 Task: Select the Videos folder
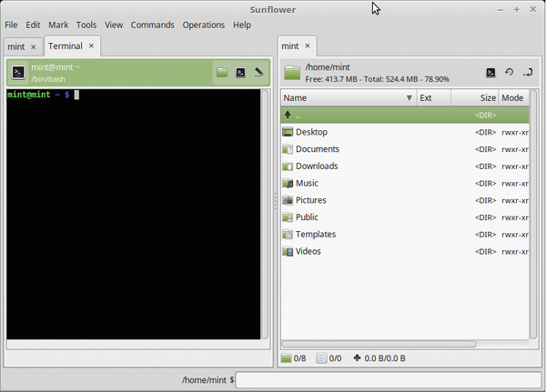click(x=405, y=251)
